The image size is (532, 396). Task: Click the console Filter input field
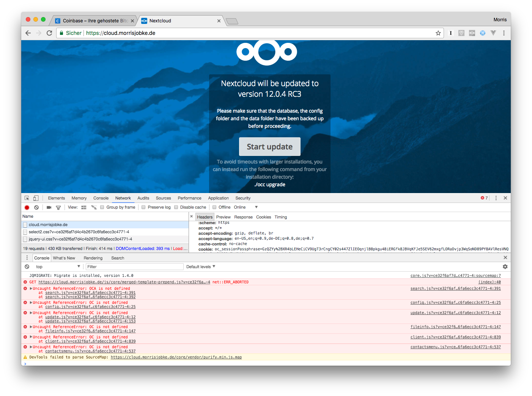coord(135,267)
